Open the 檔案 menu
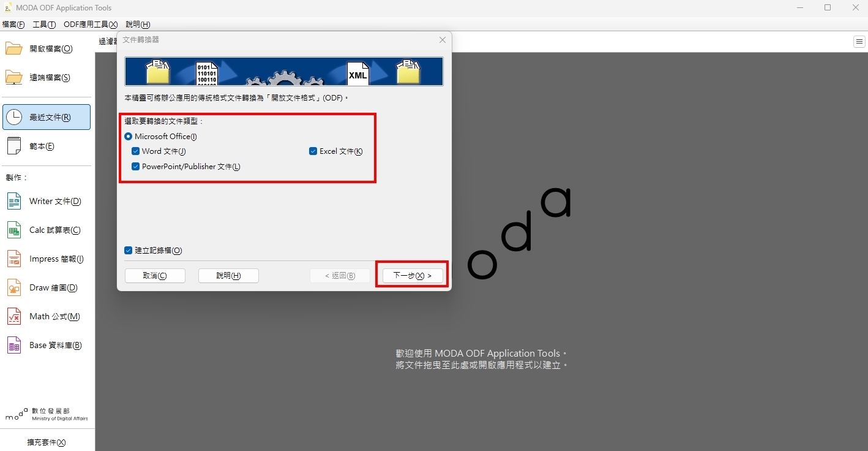The width and height of the screenshot is (868, 451). click(x=13, y=25)
